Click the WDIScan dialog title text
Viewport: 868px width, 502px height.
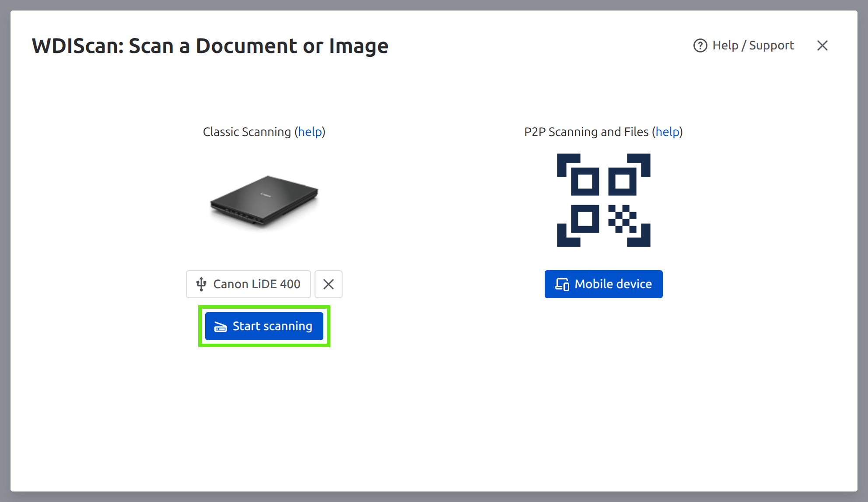210,46
